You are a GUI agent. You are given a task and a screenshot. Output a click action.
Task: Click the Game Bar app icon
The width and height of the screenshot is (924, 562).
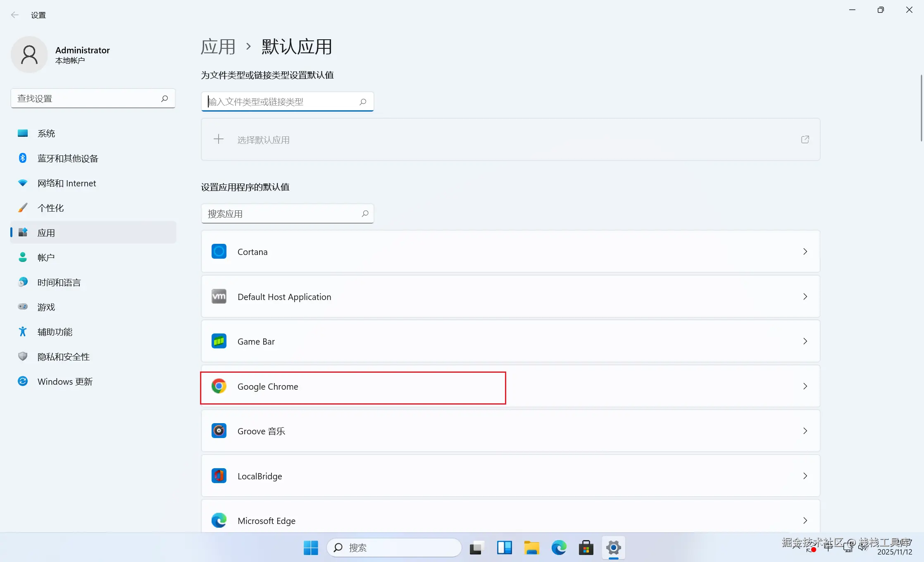[219, 341]
